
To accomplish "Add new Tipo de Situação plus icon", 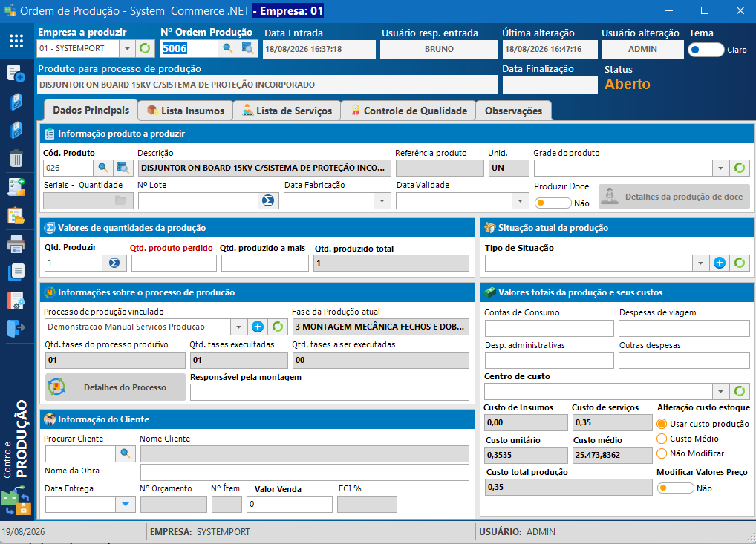I will coord(720,263).
